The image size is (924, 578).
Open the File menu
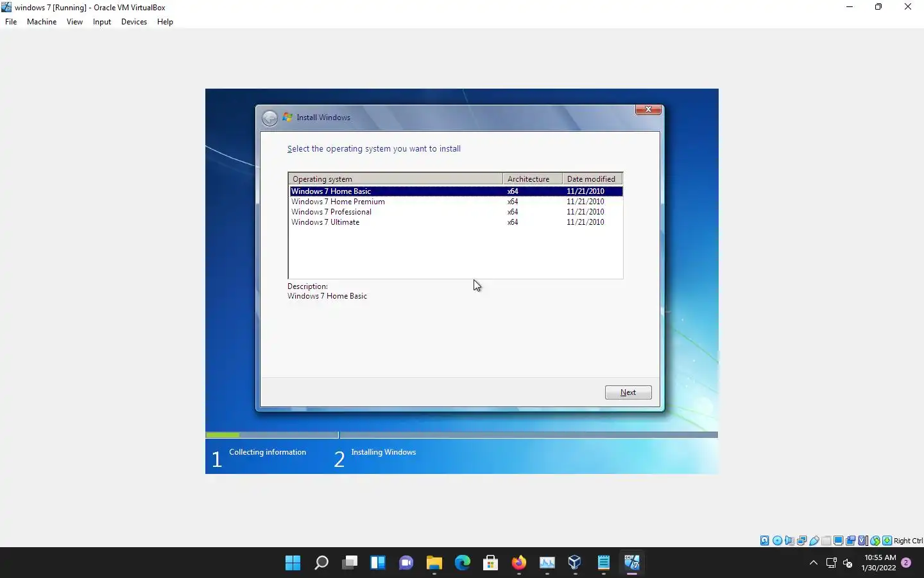(x=11, y=21)
